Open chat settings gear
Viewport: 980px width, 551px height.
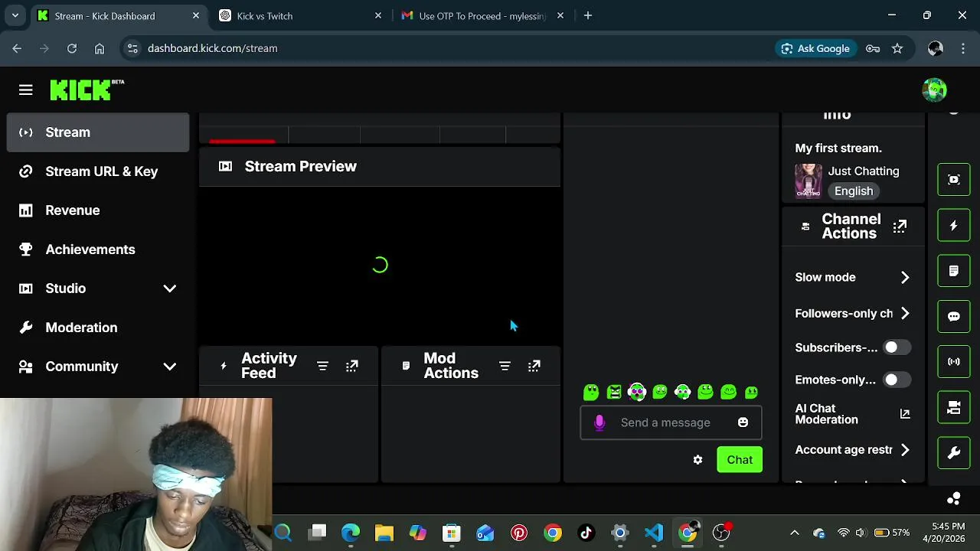697,460
